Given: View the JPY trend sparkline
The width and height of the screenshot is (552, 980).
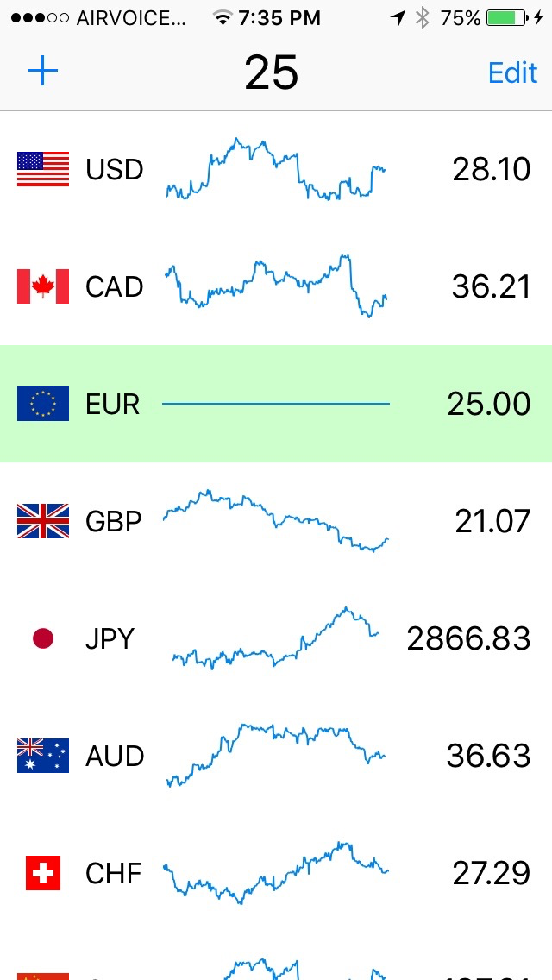Looking at the screenshot, I should 276,638.
